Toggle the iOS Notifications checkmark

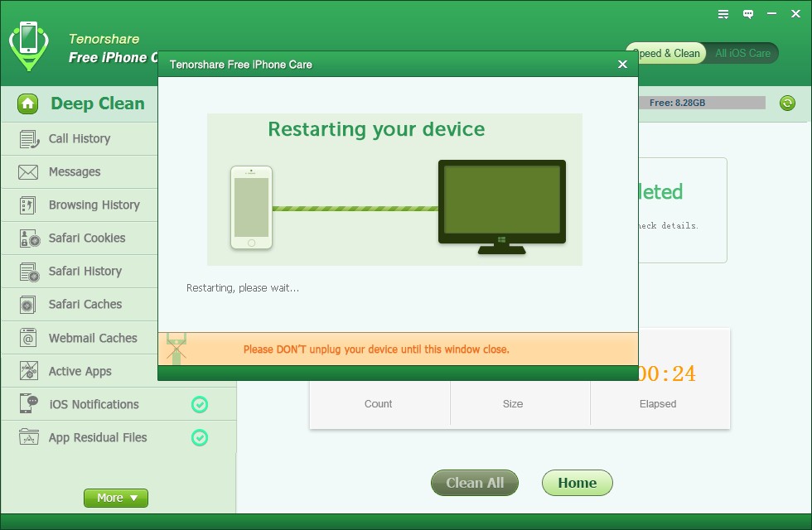pyautogui.click(x=200, y=404)
